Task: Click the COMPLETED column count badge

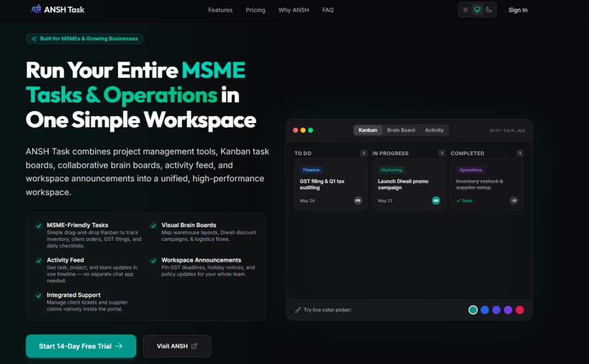Action: tap(520, 153)
